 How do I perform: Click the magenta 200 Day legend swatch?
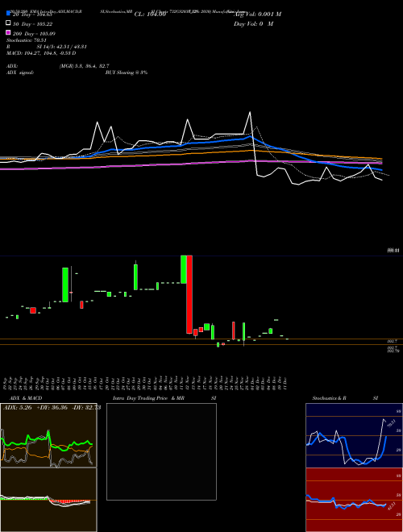coord(8,32)
